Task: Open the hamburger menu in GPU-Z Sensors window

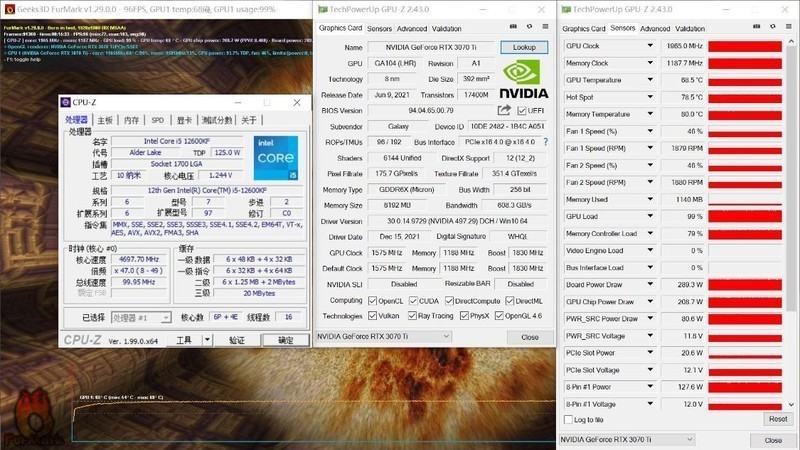Action: (789, 27)
